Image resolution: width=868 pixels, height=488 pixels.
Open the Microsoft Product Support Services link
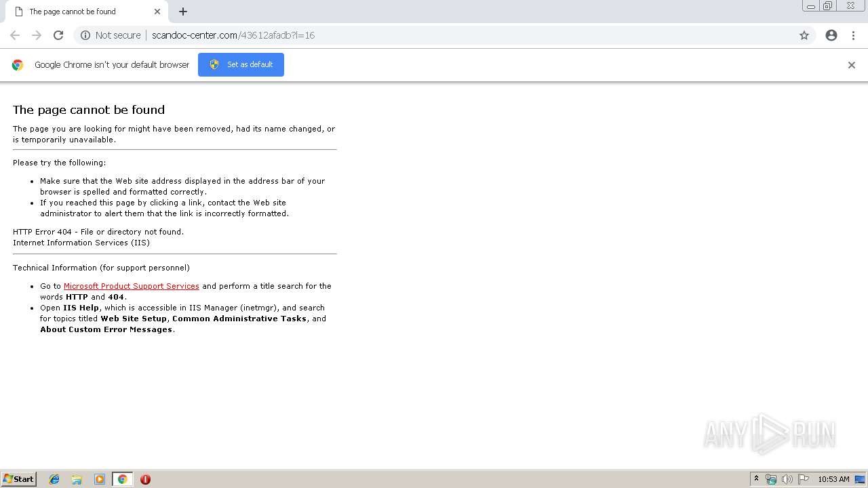(x=132, y=286)
